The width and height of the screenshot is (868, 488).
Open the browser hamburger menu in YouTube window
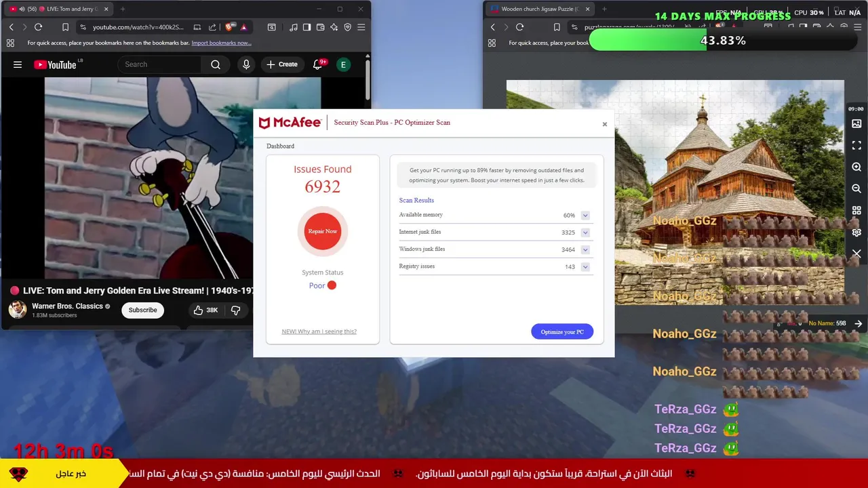[361, 27]
